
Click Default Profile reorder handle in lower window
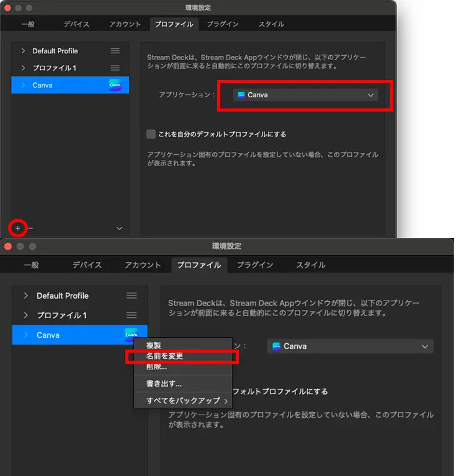[x=132, y=296]
